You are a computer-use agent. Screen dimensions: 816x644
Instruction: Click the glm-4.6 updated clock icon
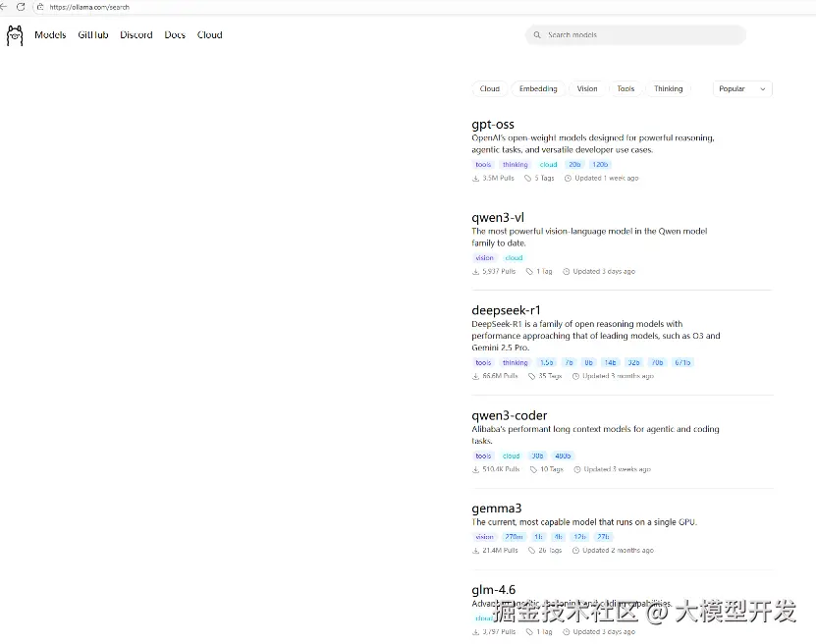click(x=567, y=632)
